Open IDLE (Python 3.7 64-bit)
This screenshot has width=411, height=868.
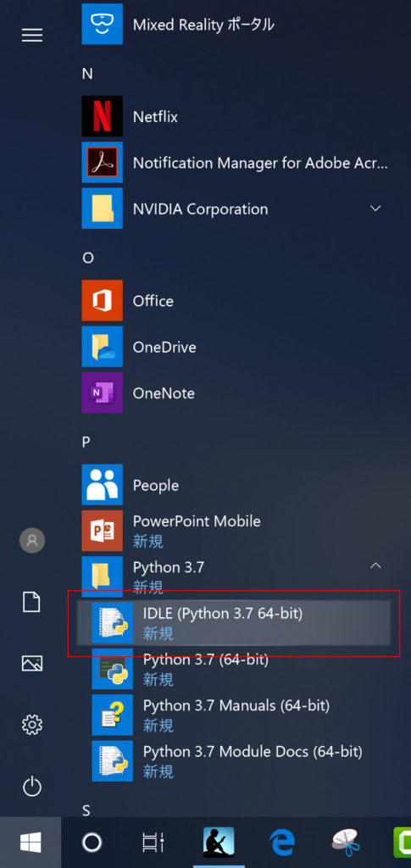(x=233, y=623)
